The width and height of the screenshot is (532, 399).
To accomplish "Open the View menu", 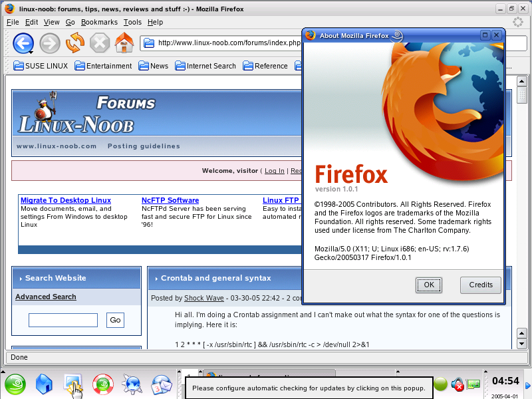I will (51, 22).
